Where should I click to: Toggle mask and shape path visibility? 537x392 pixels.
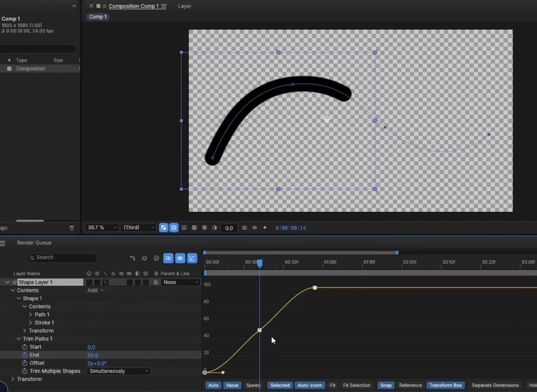click(x=174, y=228)
